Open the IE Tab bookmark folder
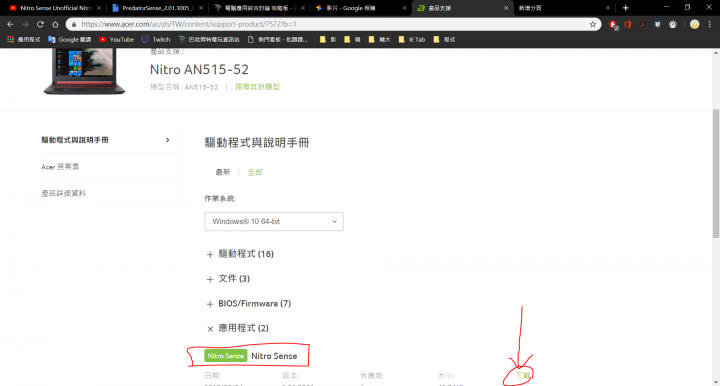Screen dimensions: 720x386 click(412, 39)
